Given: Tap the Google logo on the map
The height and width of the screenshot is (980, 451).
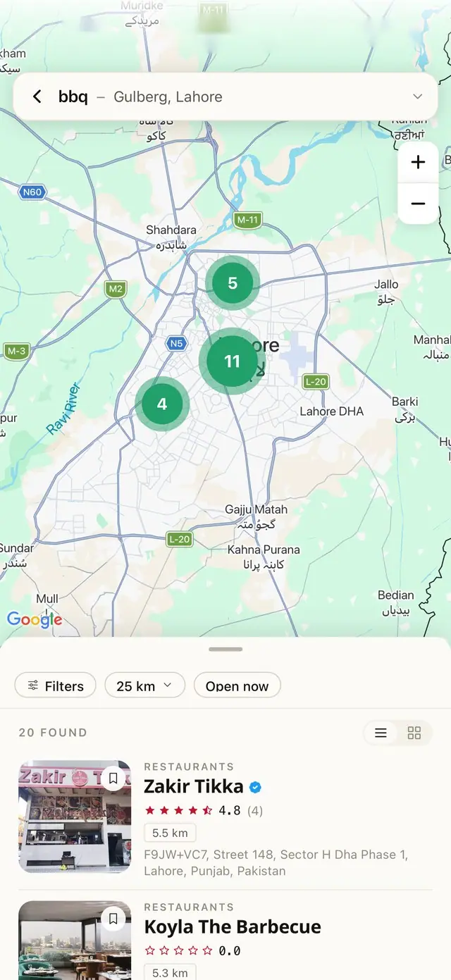Looking at the screenshot, I should pos(35,619).
